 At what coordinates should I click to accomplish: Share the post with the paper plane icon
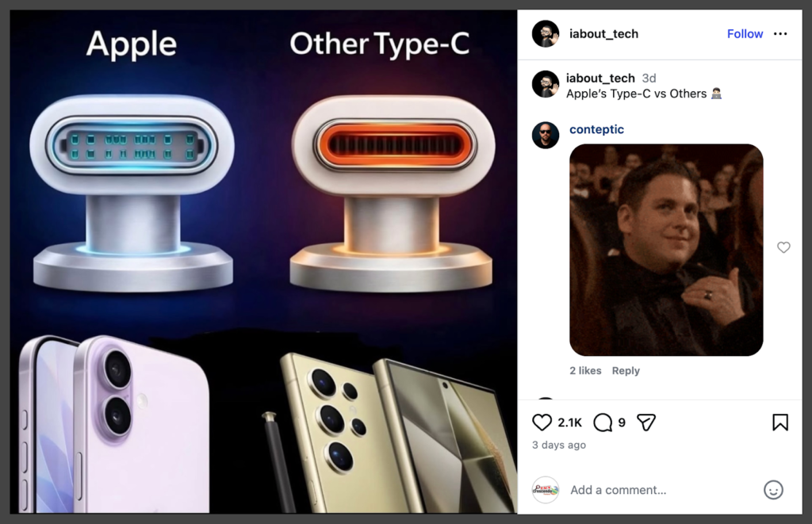pyautogui.click(x=645, y=423)
